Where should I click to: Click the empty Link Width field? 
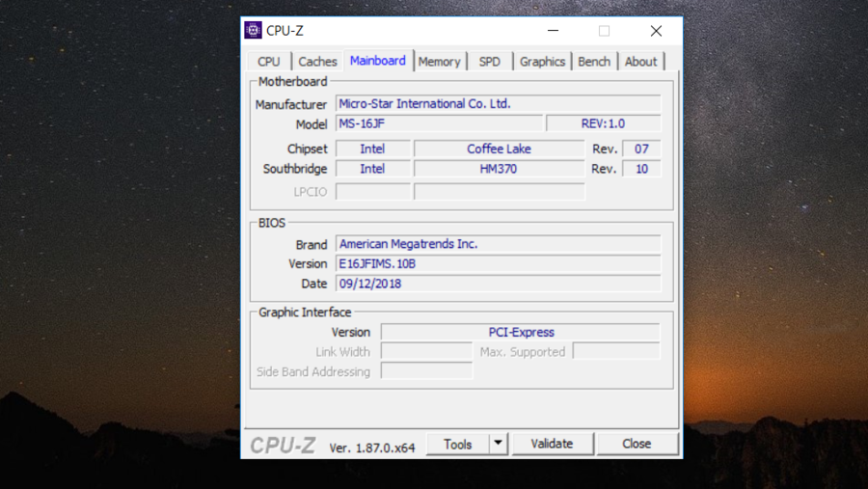pos(427,352)
